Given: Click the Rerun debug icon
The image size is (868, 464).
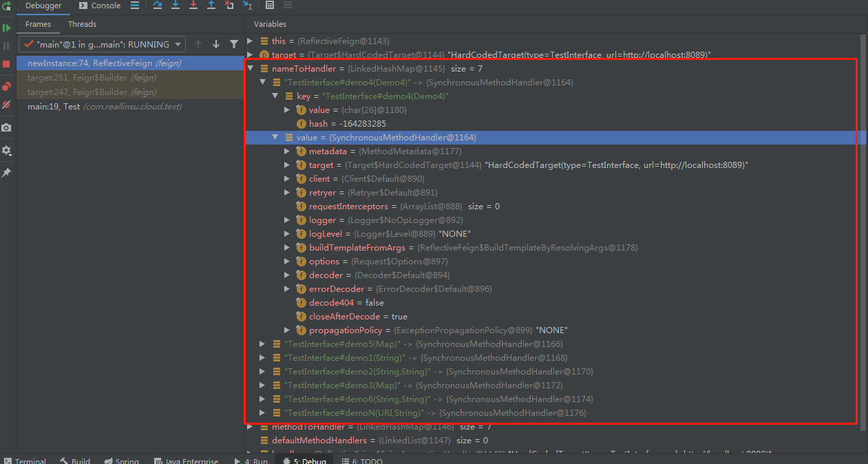Looking at the screenshot, I should tap(6, 6).
